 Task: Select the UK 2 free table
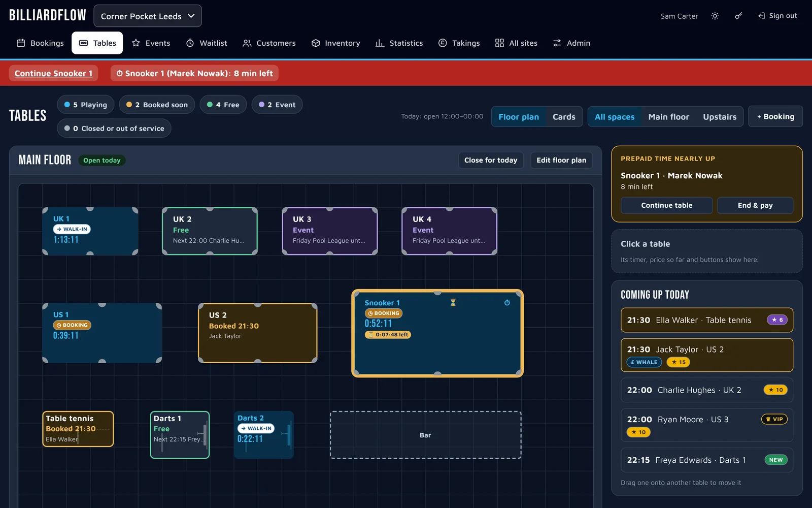tap(210, 231)
